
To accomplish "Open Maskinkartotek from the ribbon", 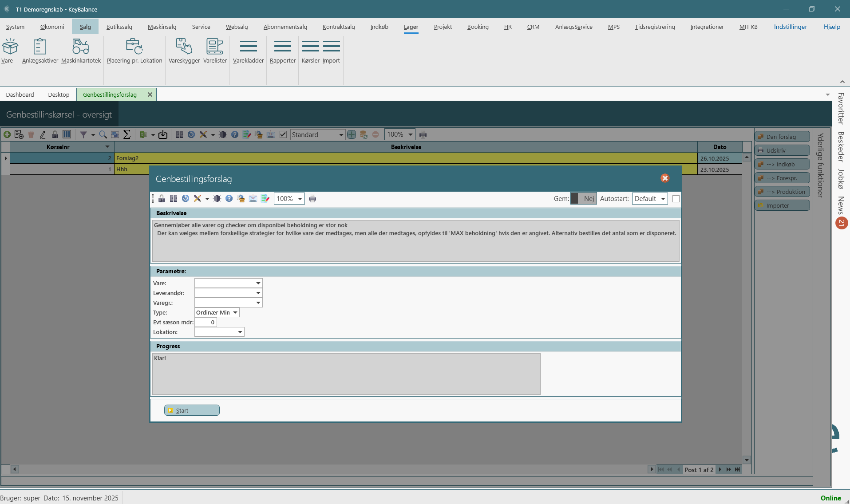I will click(x=81, y=51).
